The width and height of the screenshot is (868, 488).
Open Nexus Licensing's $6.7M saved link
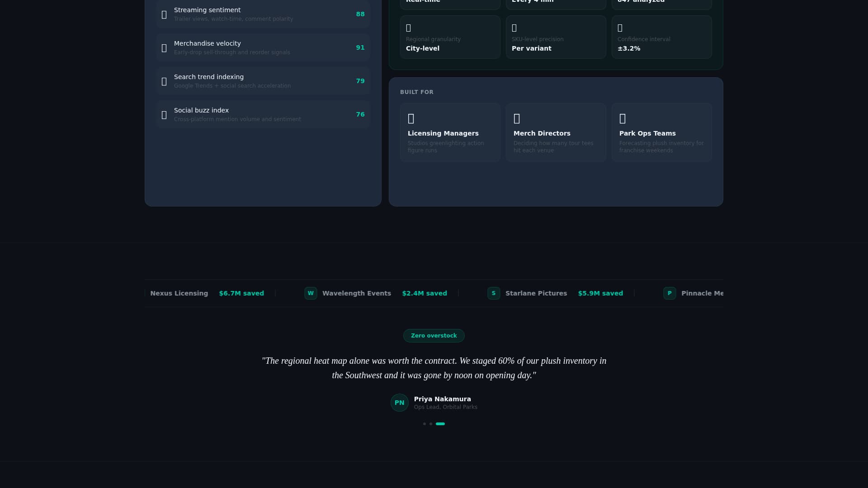241,293
